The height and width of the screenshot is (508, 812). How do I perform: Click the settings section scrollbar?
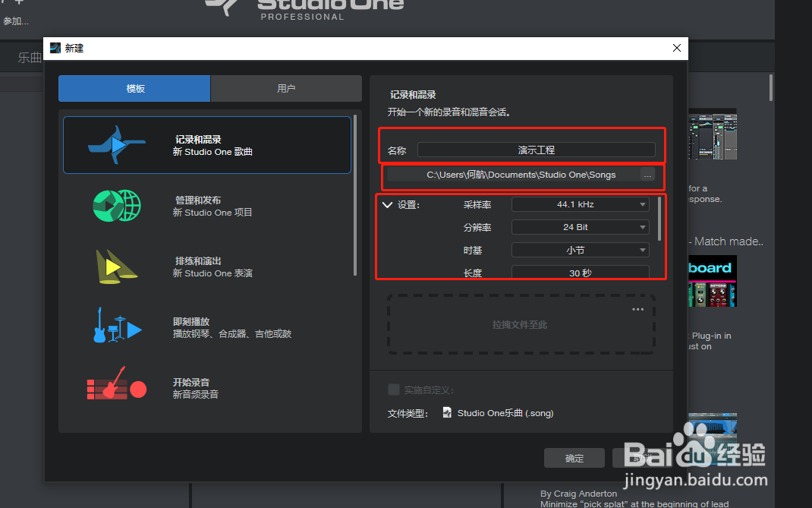[x=659, y=218]
